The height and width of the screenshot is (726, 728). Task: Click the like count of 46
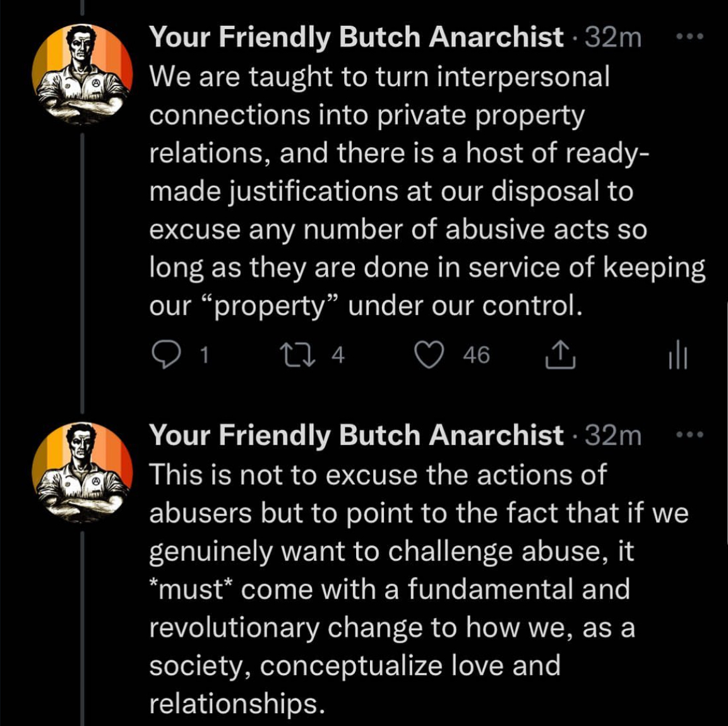476,355
